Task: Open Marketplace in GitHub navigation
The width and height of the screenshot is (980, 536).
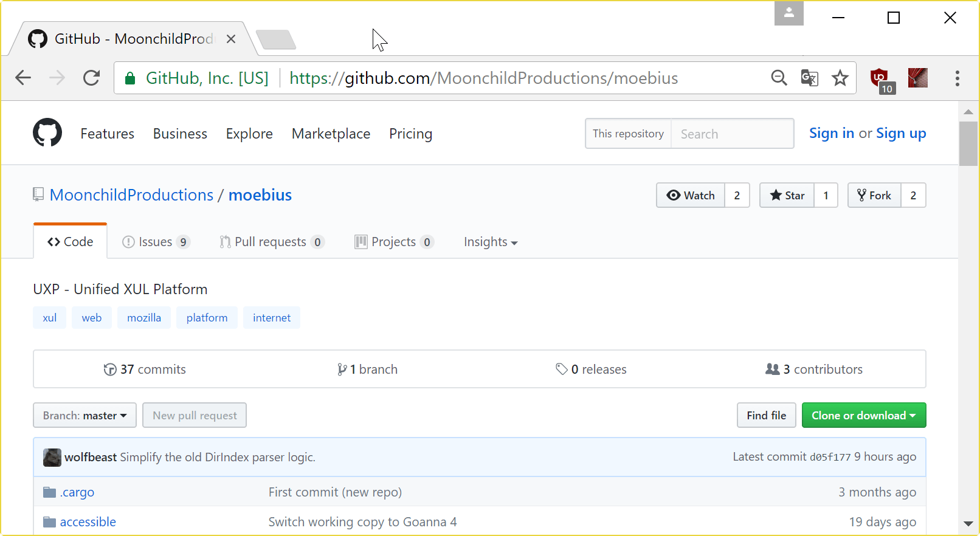Action: point(331,134)
